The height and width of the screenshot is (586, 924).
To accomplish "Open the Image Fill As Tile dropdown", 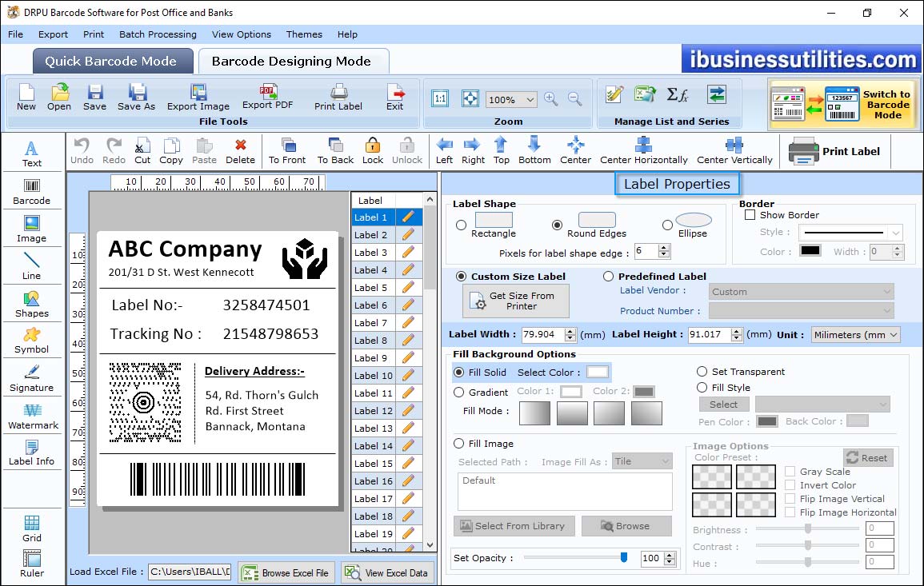I will tap(642, 461).
